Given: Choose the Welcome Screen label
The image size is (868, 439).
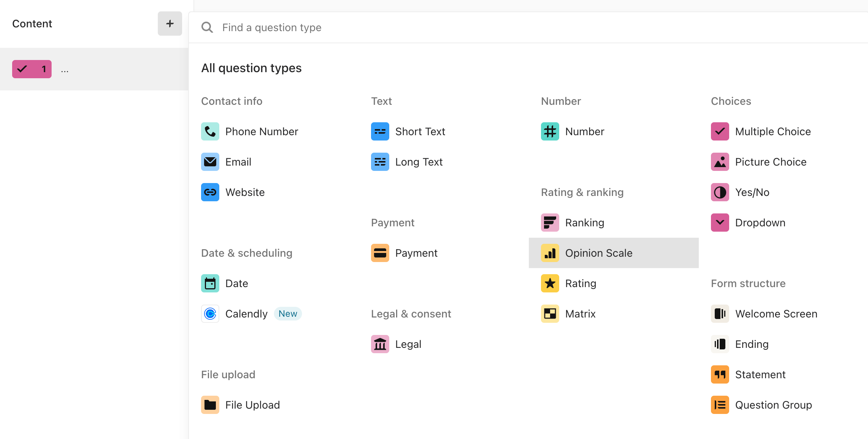Looking at the screenshot, I should pyautogui.click(x=776, y=314).
